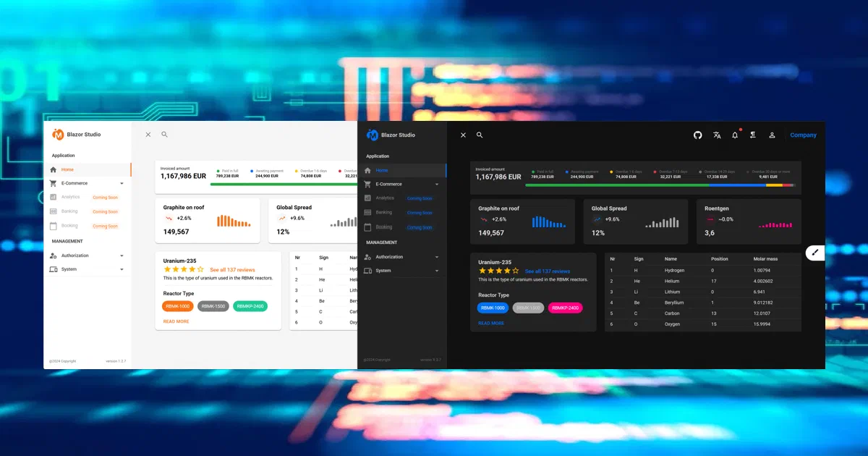Expand E-Commerce arrow in dark sidebar
Image resolution: width=868 pixels, height=456 pixels.
(437, 185)
